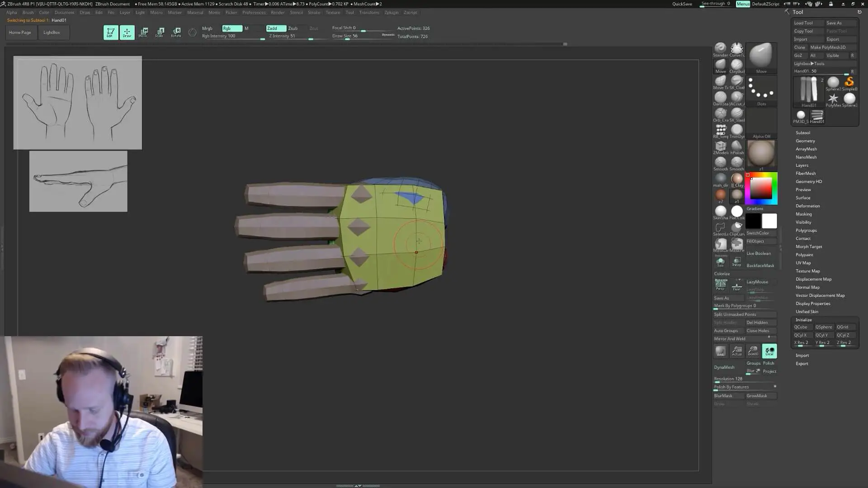
Task: Pick a color in the color picker square
Action: pos(761,188)
